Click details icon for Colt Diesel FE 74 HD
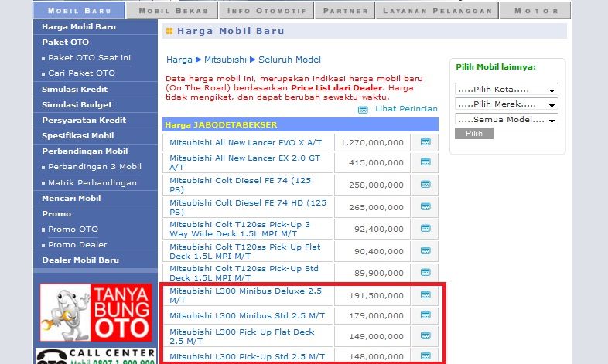608x364 pixels. pyautogui.click(x=425, y=207)
